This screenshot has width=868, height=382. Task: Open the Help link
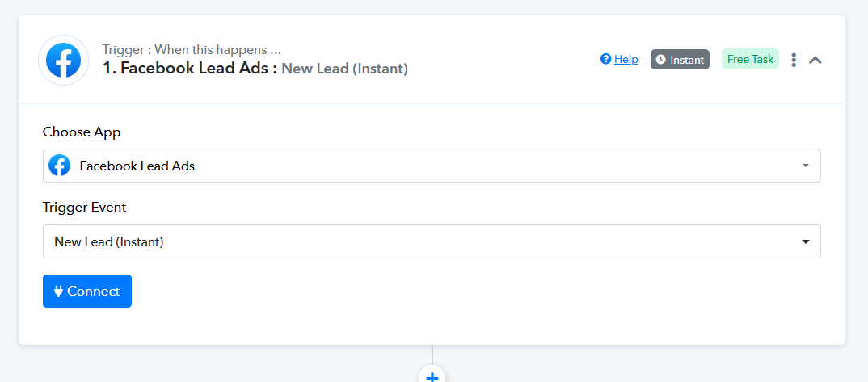626,59
